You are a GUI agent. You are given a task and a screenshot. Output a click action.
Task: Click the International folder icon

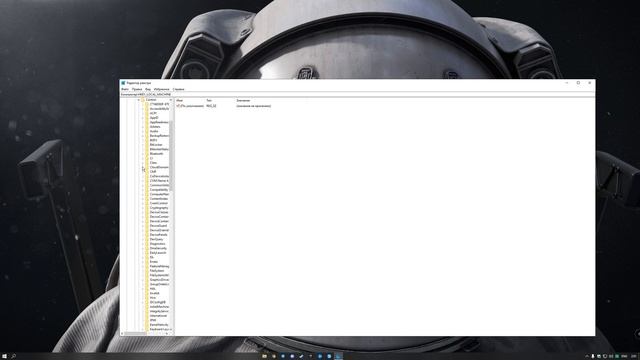click(147, 316)
